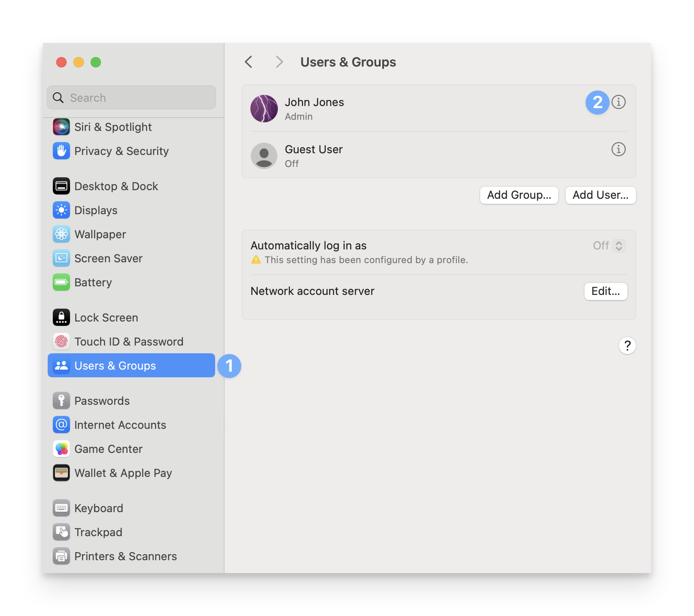Select Desktop & Dock in sidebar
This screenshot has height=616, width=694.
point(116,186)
